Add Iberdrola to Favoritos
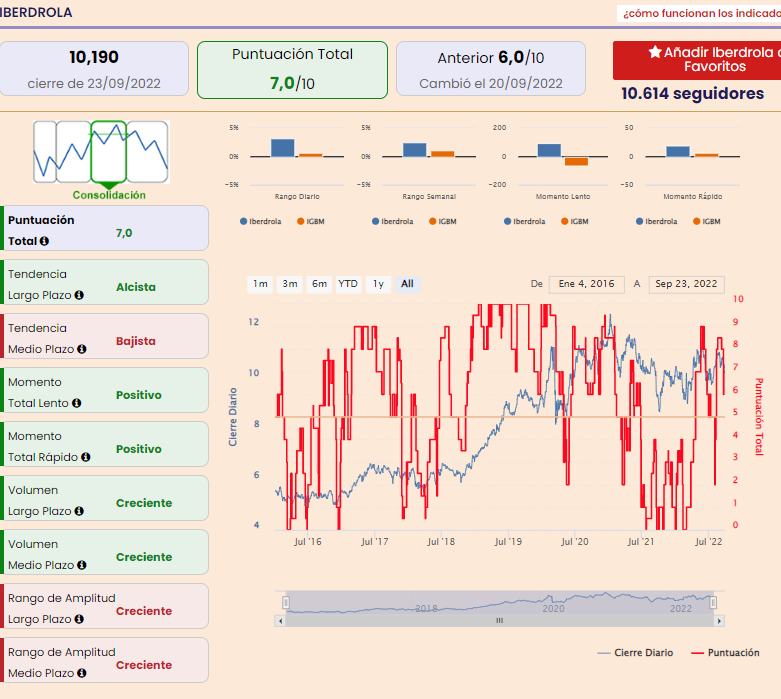The width and height of the screenshot is (781, 699). (697, 60)
